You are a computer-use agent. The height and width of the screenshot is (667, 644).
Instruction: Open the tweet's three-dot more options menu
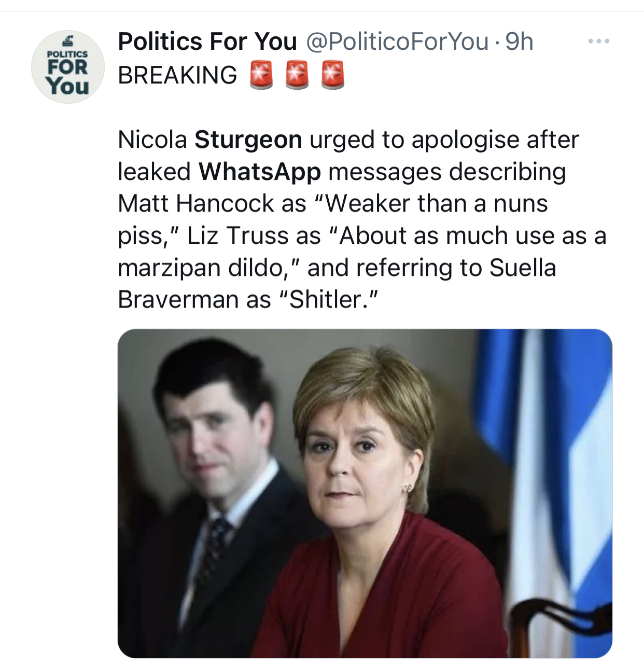point(598,41)
